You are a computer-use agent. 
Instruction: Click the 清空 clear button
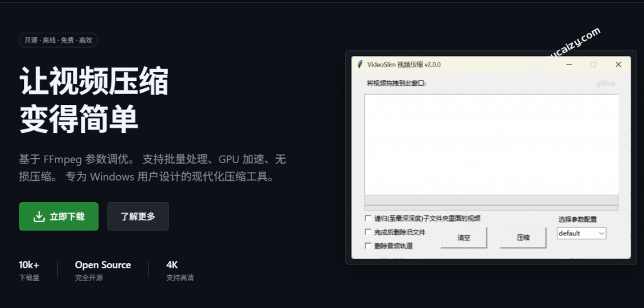(x=464, y=237)
